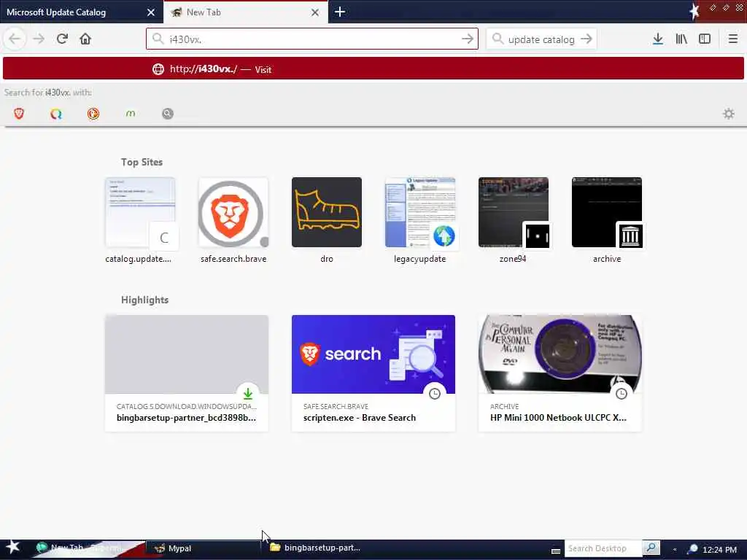Open the bingbarsetup-partner download highlight
The image size is (747, 560).
click(187, 373)
